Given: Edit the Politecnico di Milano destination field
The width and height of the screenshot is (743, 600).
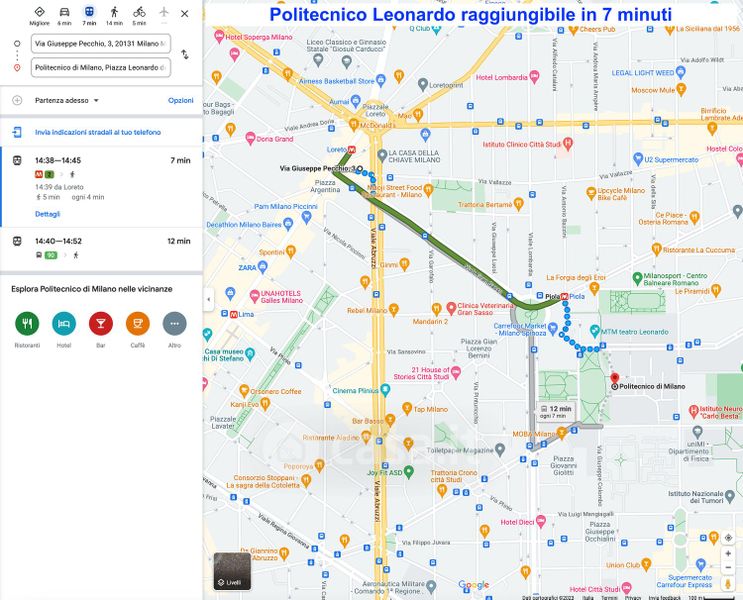Looking at the screenshot, I should point(100,67).
